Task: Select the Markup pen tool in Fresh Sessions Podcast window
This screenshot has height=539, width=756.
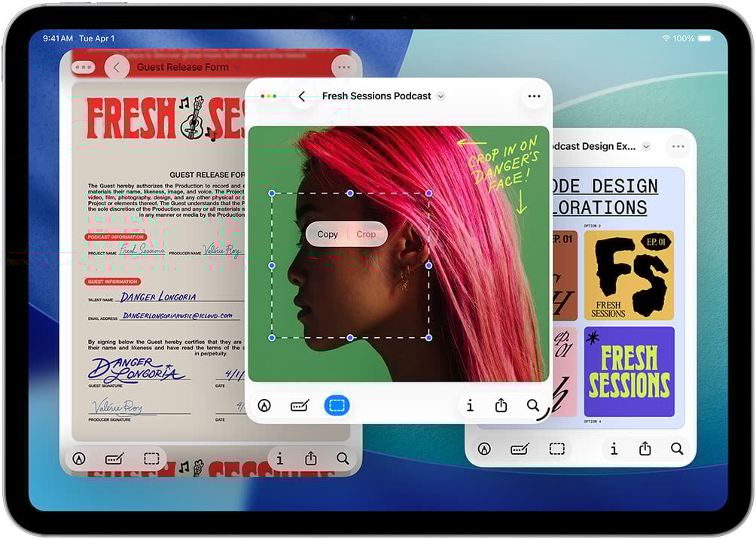Action: (264, 406)
